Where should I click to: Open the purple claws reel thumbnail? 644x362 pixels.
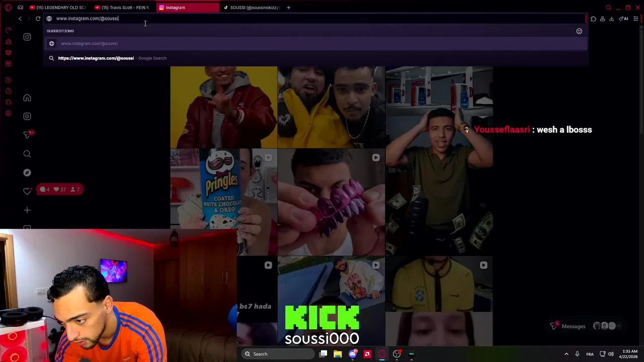[331, 202]
